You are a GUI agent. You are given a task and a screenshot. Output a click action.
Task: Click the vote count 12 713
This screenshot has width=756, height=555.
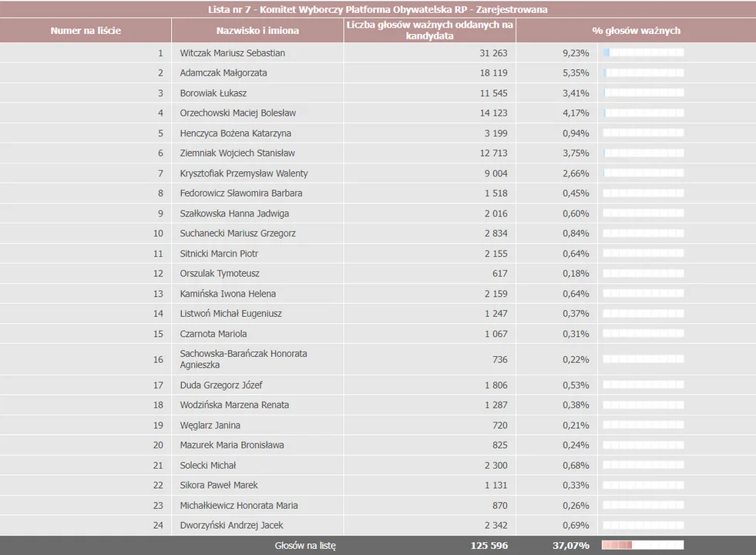[x=493, y=153]
